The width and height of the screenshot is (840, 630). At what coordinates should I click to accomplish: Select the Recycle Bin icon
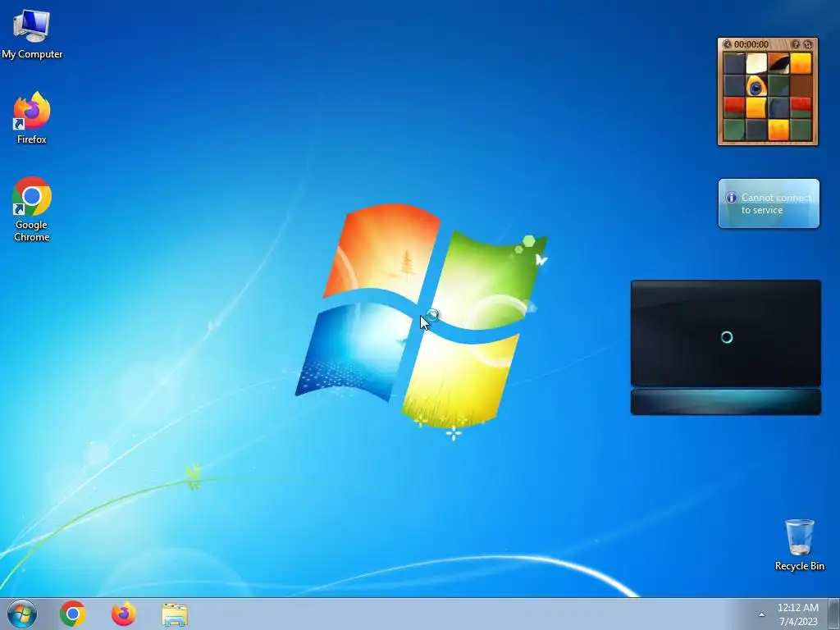coord(799,545)
